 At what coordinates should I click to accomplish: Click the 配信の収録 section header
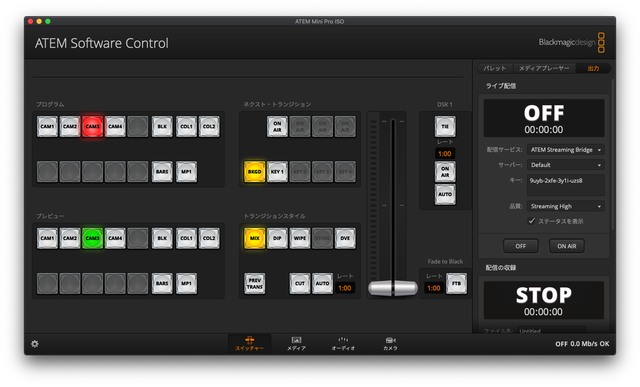point(501,268)
